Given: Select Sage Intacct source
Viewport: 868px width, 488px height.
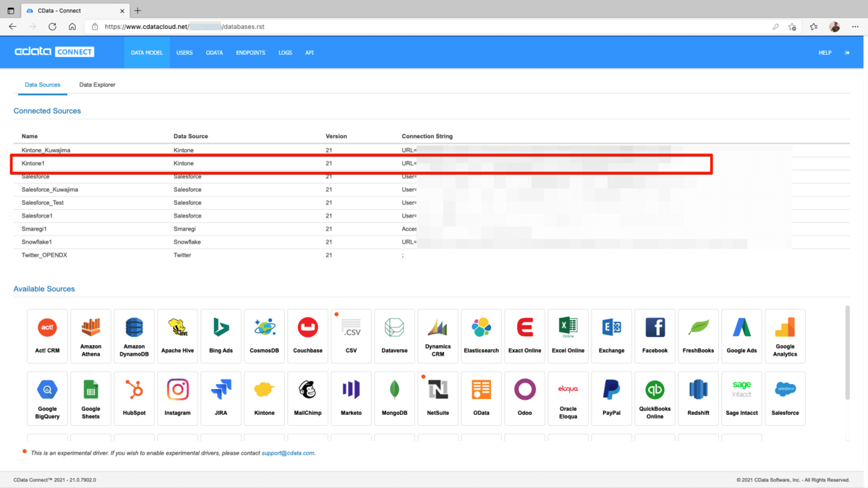Looking at the screenshot, I should 741,398.
